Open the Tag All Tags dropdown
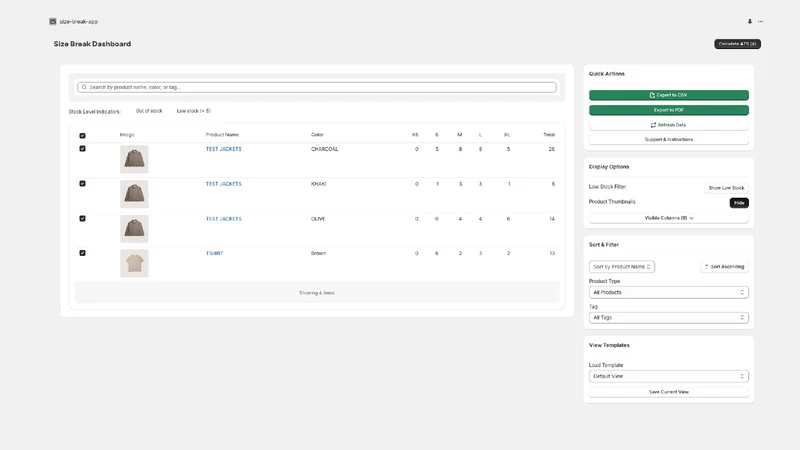 pos(668,317)
